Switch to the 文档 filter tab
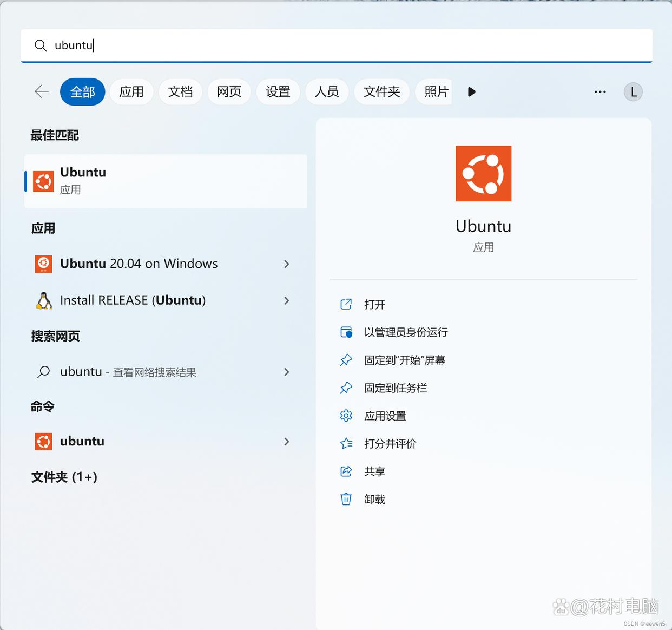Viewport: 672px width, 630px height. 180,91
